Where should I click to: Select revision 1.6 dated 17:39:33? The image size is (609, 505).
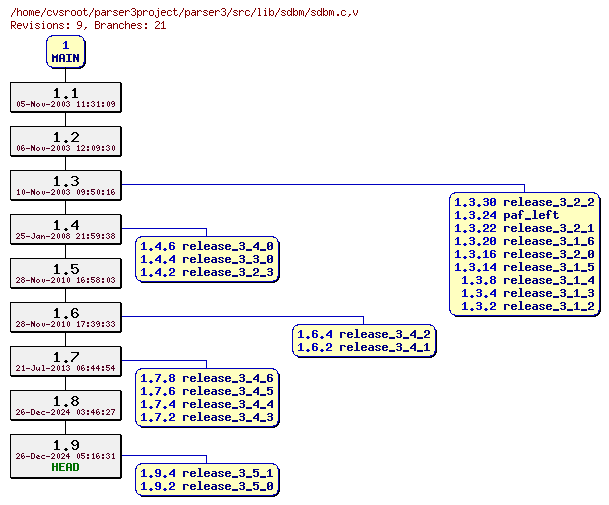[66, 317]
